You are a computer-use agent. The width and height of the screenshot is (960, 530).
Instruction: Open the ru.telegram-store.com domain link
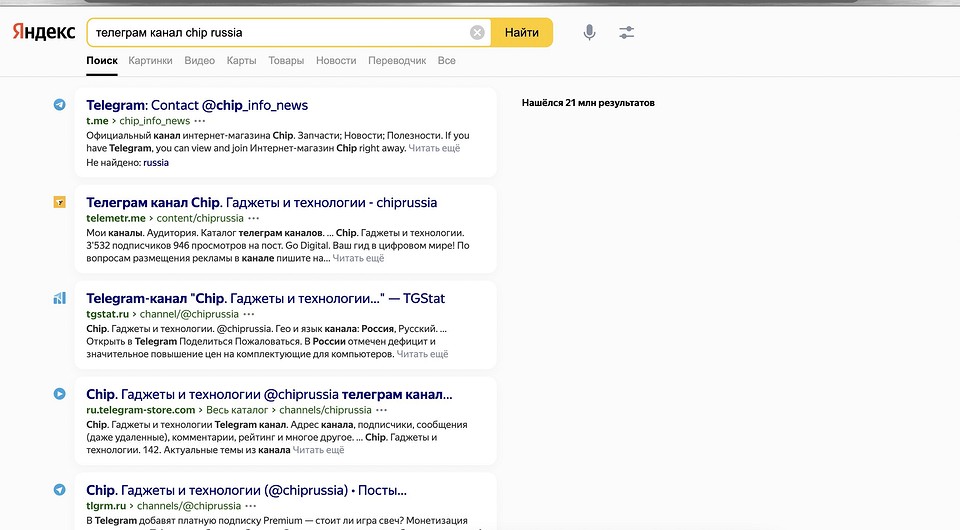141,410
